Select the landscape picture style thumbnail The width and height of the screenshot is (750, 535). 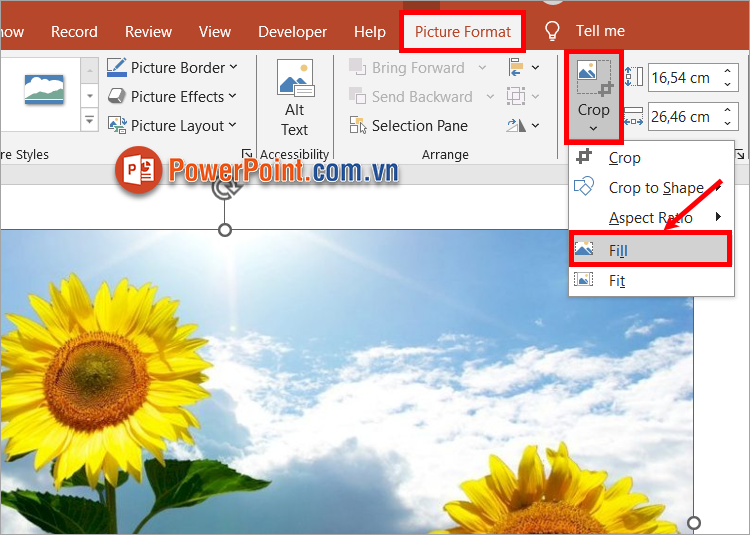point(44,89)
